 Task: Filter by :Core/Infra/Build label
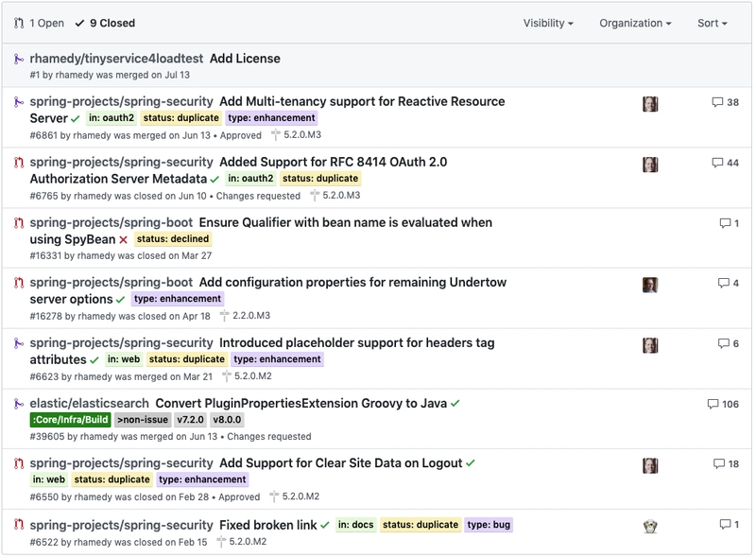pos(70,420)
